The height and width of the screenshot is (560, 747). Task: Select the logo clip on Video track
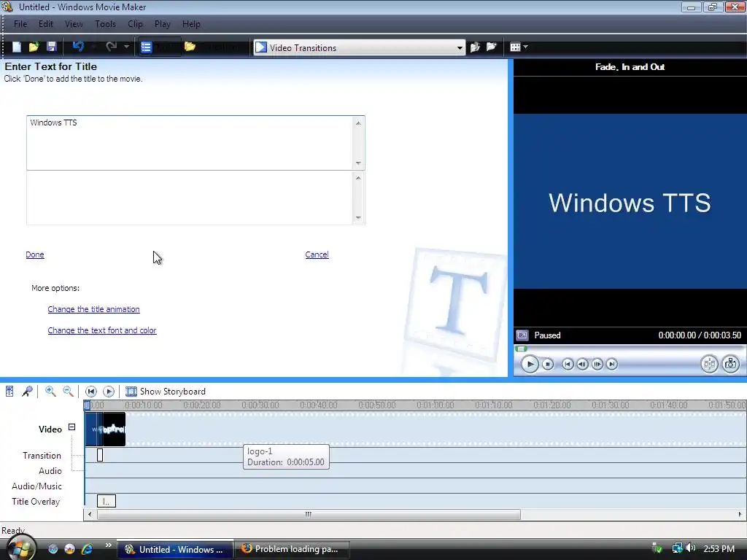point(115,429)
